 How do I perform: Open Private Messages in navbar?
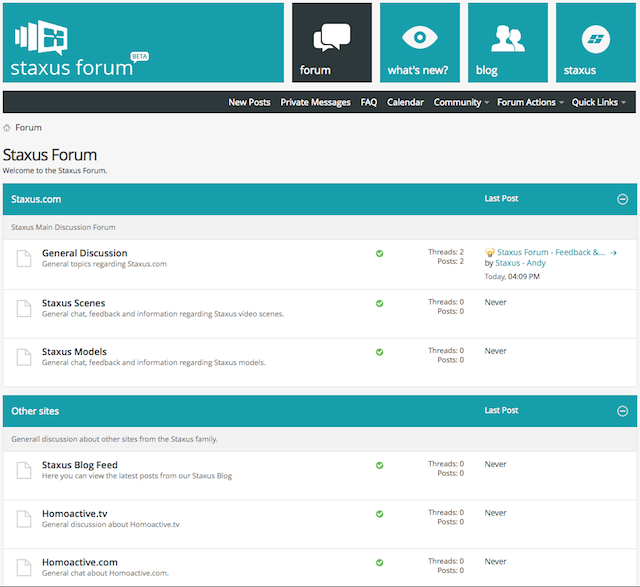pyautogui.click(x=315, y=102)
